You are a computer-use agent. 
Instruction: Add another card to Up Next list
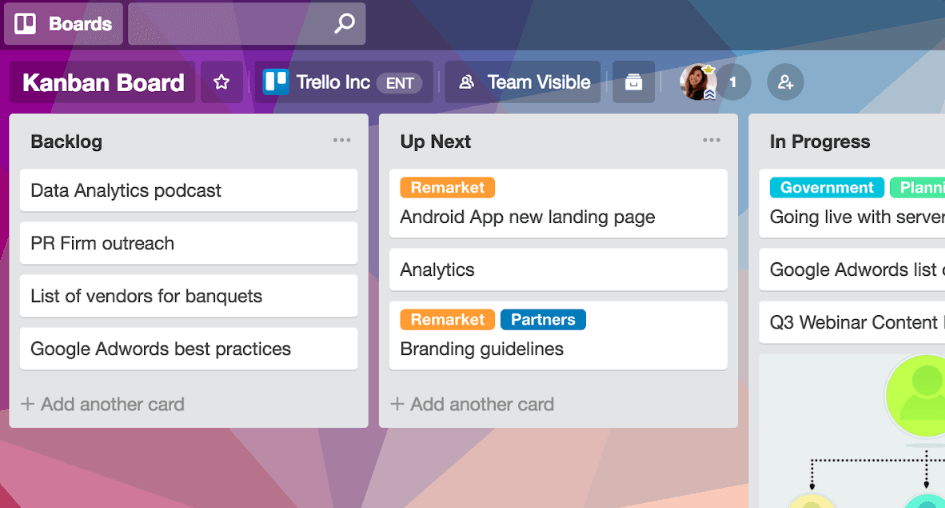coord(472,404)
